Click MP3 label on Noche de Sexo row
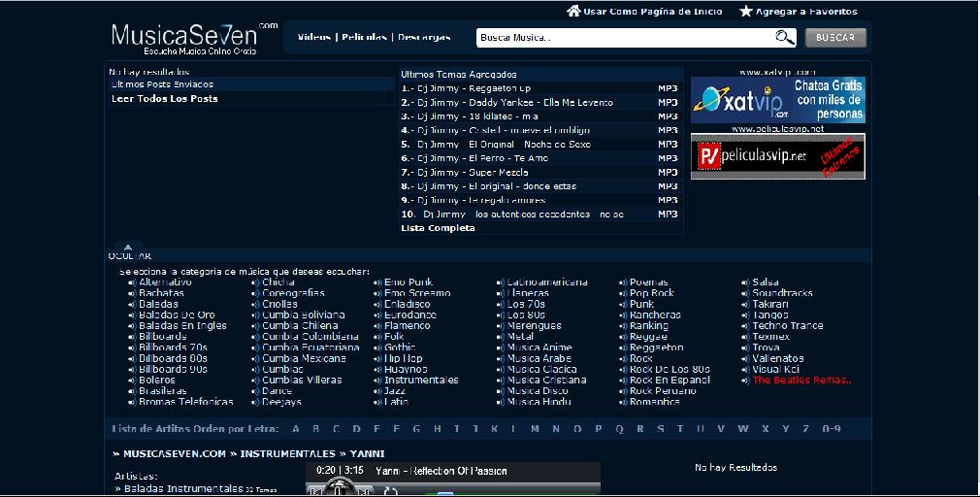The height and width of the screenshot is (497, 980). (x=668, y=144)
